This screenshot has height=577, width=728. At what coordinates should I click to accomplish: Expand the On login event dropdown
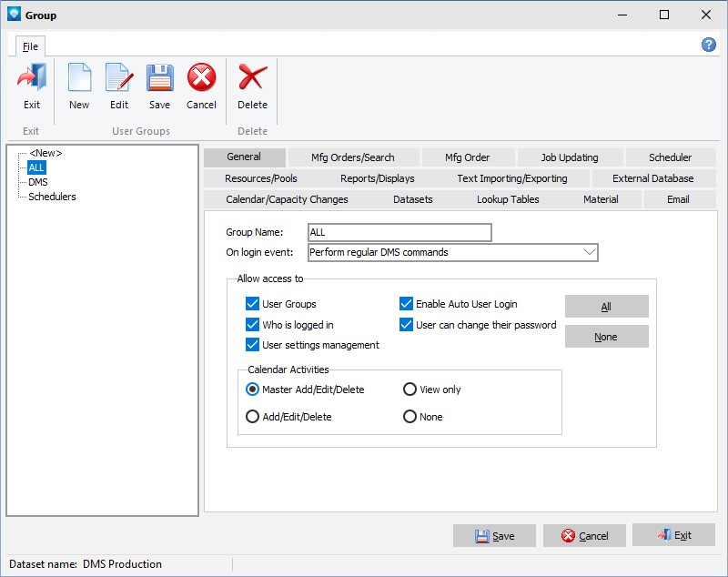(x=589, y=252)
